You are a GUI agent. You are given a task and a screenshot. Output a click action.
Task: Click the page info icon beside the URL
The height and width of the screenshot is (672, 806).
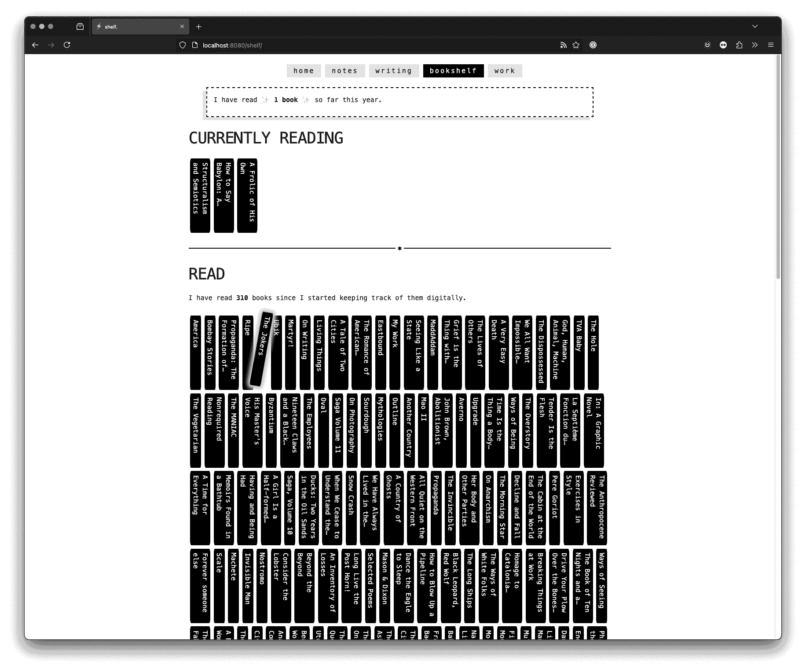(195, 45)
